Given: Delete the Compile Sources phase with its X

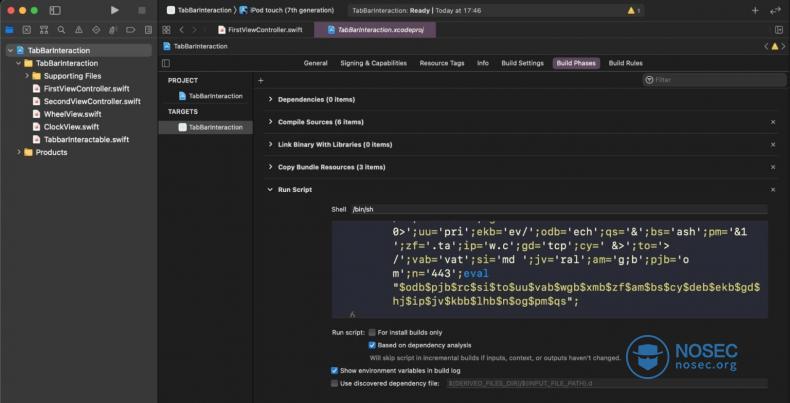Looking at the screenshot, I should 773,122.
